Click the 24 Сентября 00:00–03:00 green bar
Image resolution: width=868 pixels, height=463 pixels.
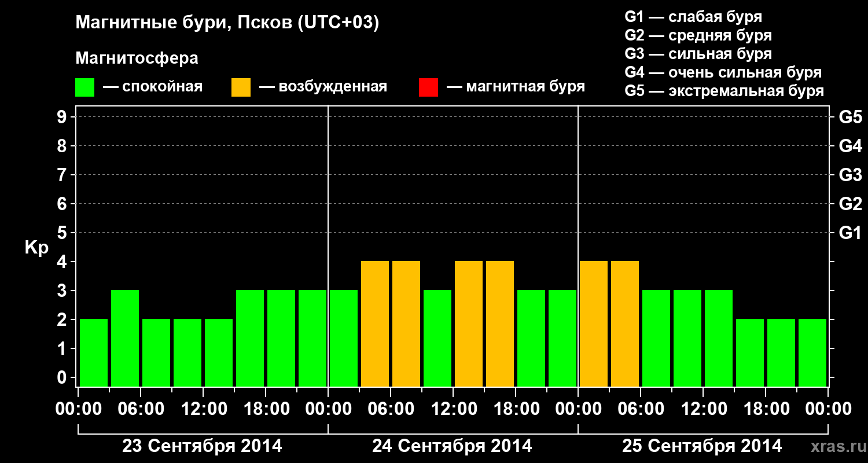pyautogui.click(x=344, y=338)
